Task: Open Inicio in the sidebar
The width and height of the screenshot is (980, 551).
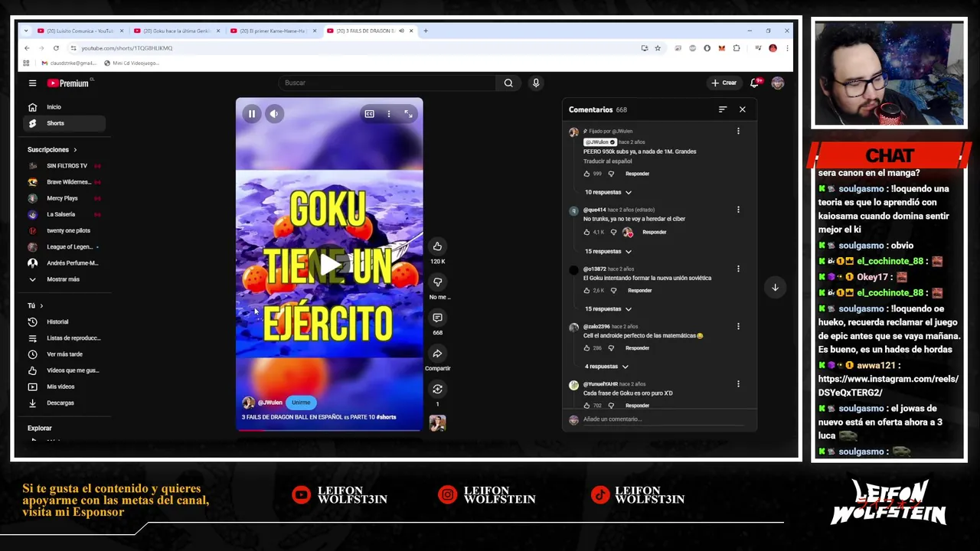Action: (64, 107)
